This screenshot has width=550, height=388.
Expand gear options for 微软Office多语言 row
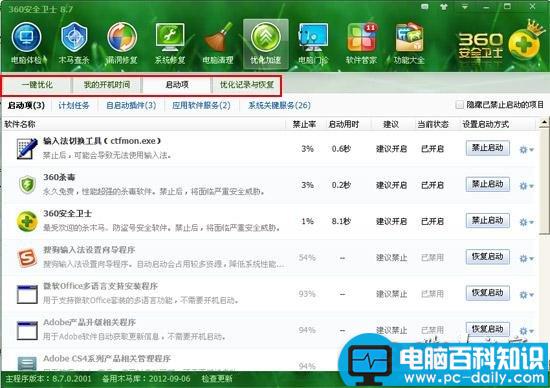[x=526, y=295]
